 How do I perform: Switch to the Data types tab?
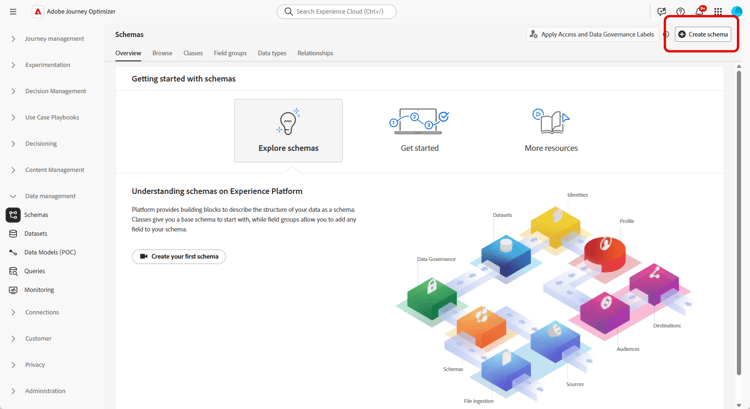click(x=272, y=53)
